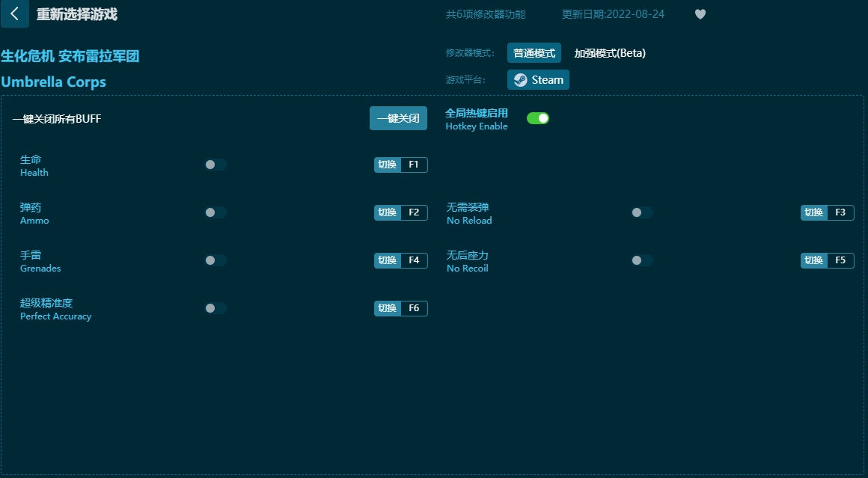Click the Umbrella Corps game title
This screenshot has height=478, width=868.
[54, 82]
